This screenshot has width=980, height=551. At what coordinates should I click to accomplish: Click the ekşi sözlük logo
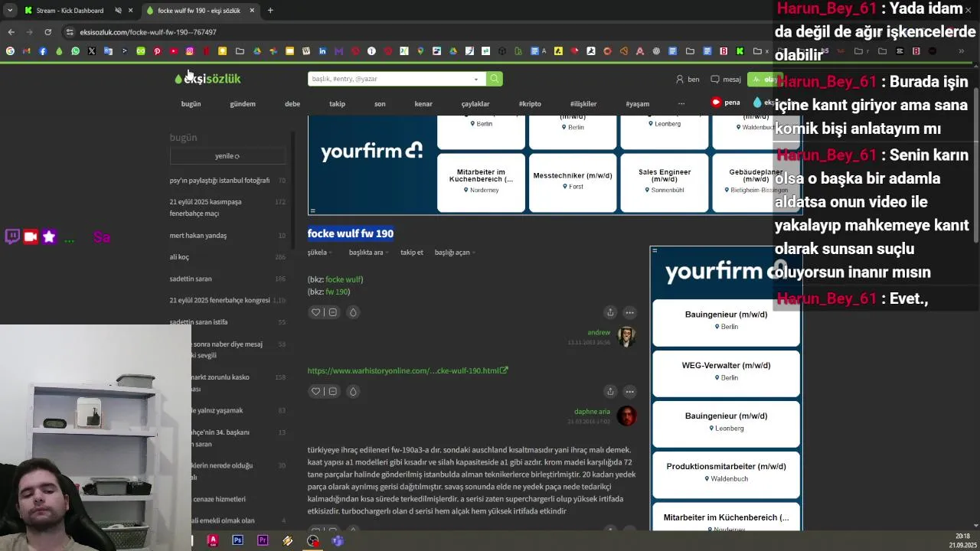(207, 78)
